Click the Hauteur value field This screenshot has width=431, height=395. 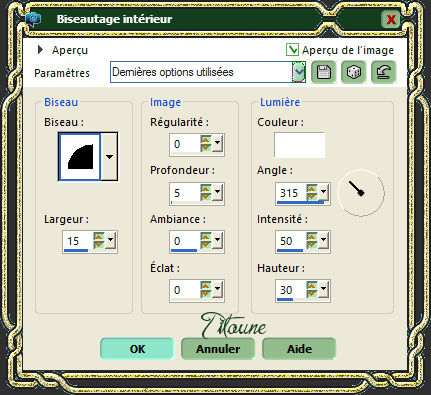[291, 290]
